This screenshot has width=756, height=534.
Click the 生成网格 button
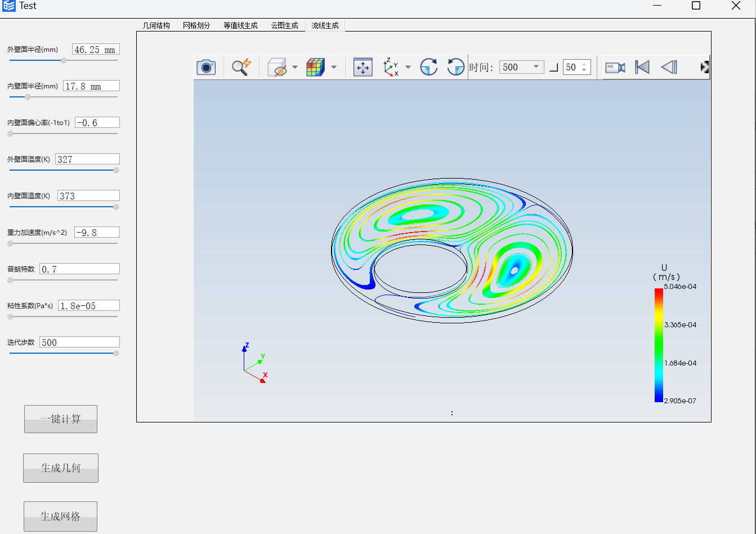click(x=61, y=517)
